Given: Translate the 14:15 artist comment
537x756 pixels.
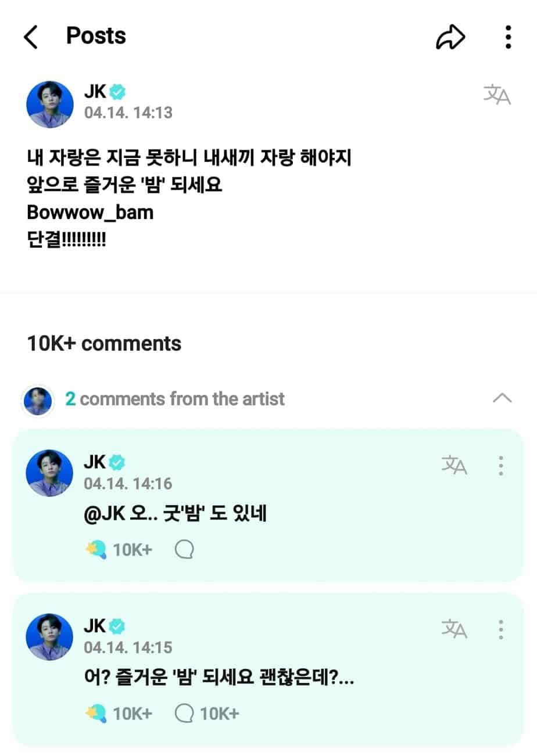Looking at the screenshot, I should click(x=454, y=629).
